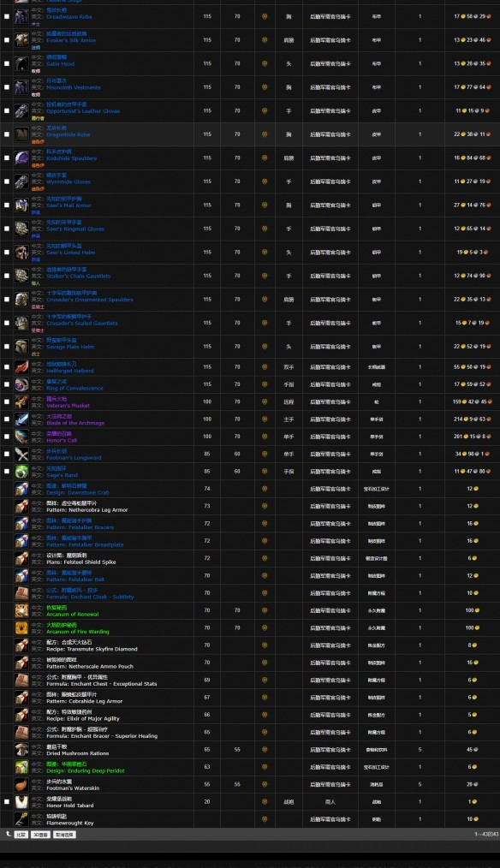Check the Honor Hold Tabard checkbox
Screen dimensions: 500x868
[7, 801]
